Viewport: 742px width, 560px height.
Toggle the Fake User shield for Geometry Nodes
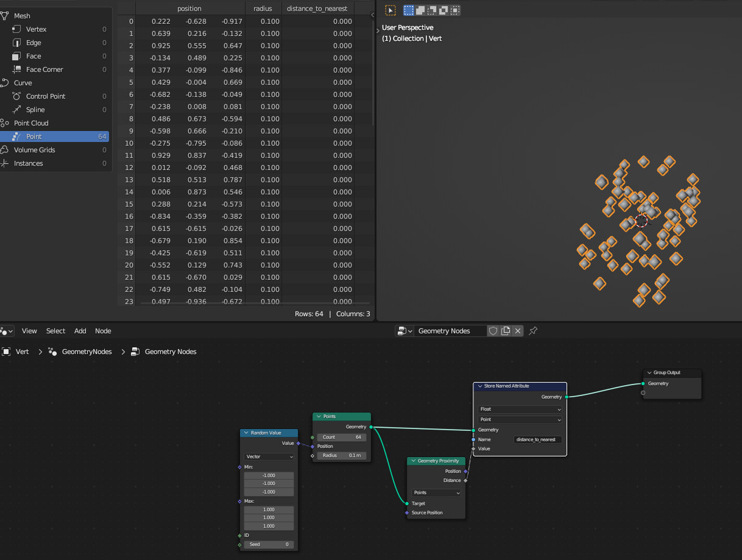[x=493, y=330]
